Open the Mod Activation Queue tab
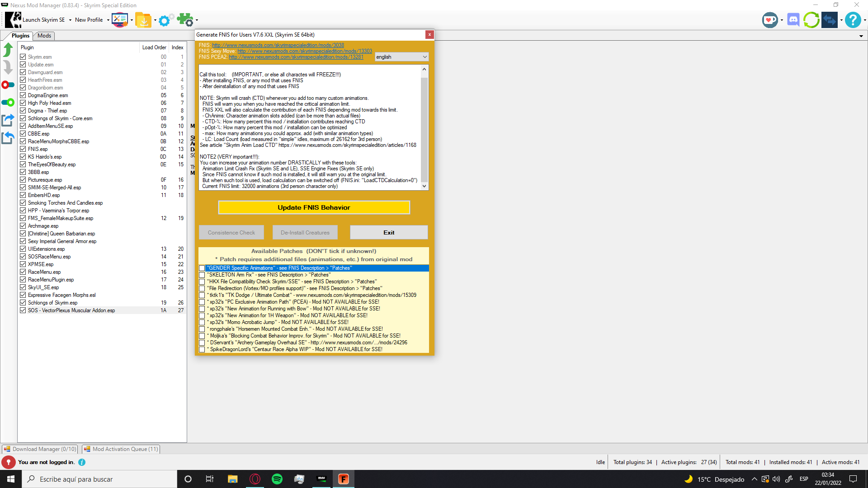 tap(121, 449)
